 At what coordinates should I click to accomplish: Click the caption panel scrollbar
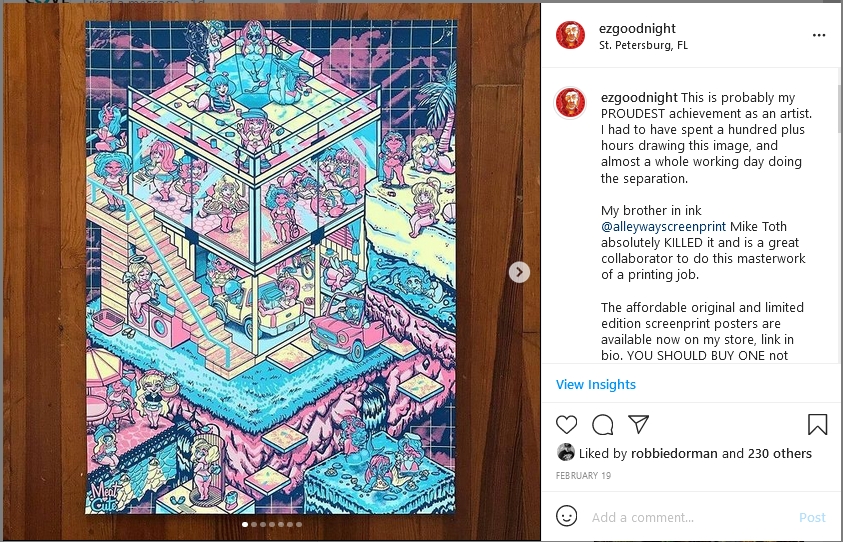[x=839, y=108]
